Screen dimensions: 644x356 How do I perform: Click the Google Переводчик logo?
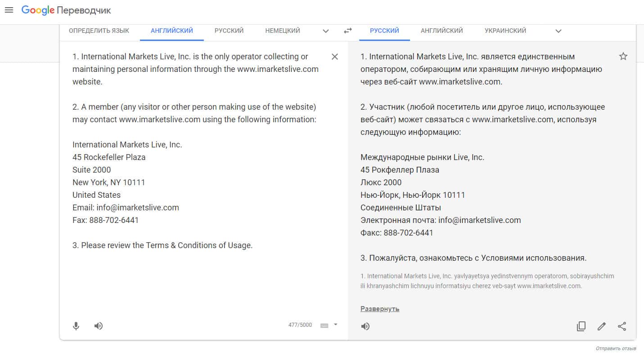click(66, 10)
